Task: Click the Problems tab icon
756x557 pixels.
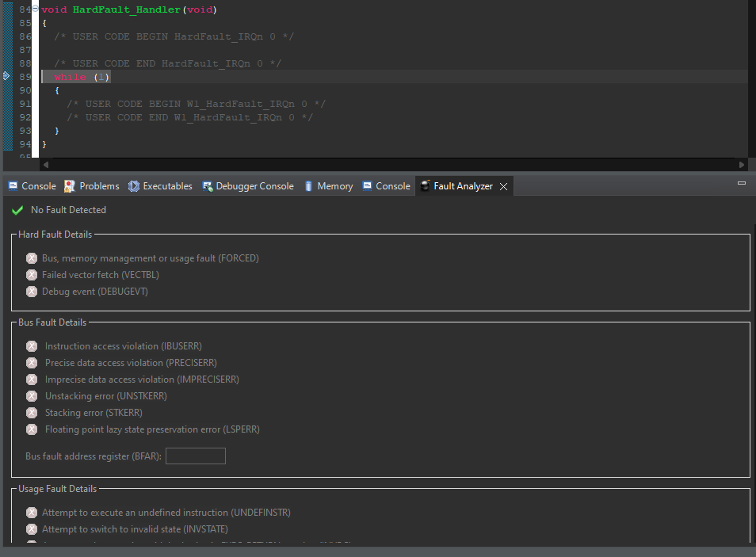Action: point(70,186)
